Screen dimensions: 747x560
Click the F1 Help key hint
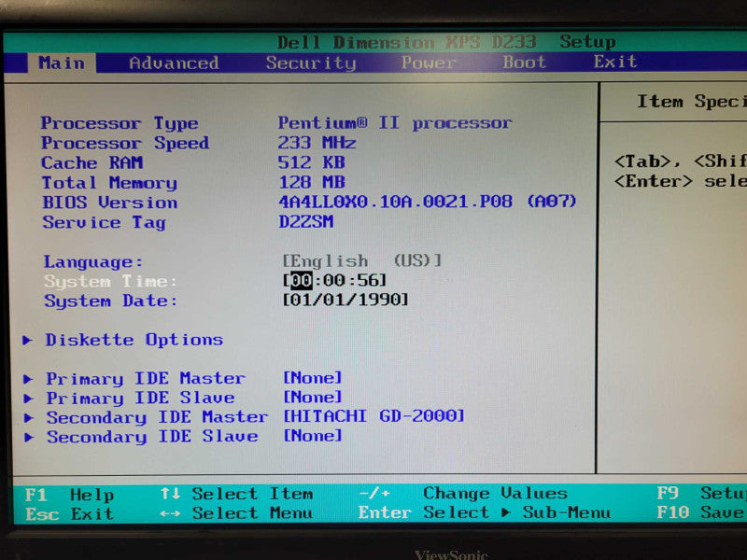click(x=69, y=496)
